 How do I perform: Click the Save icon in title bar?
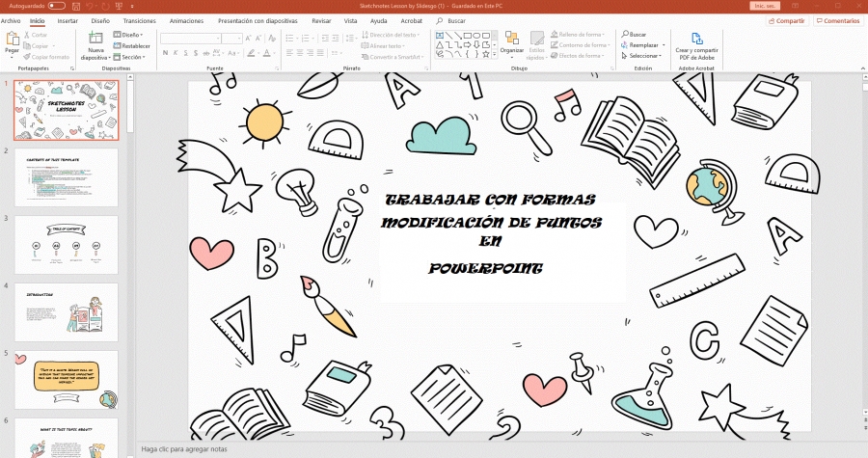(76, 6)
